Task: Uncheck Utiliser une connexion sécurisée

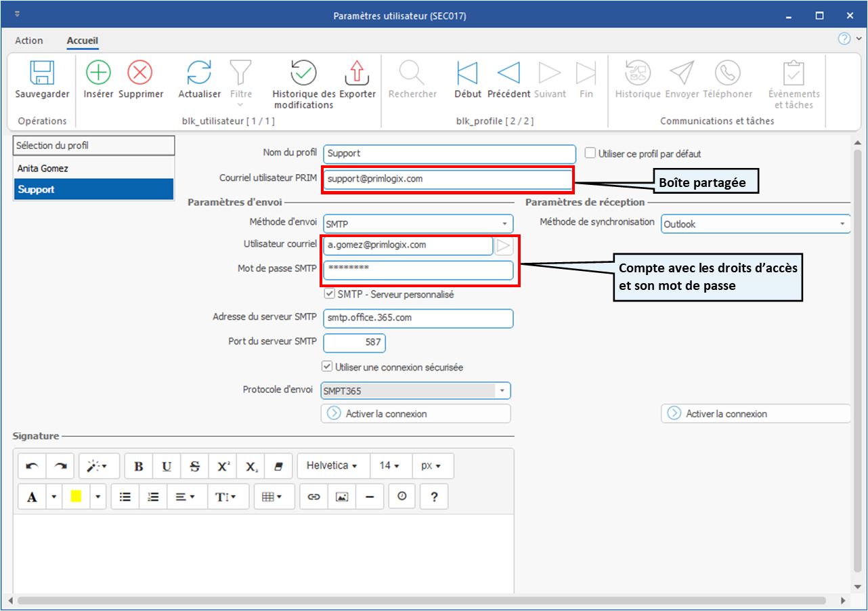Action: coord(329,366)
